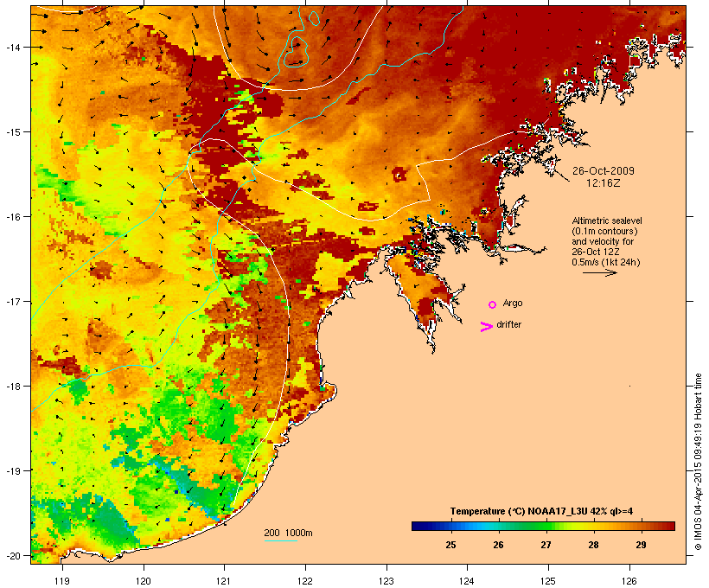This screenshot has width=709, height=588.
Task: Click the '0.5m/s (1kt 24h)' text
Action: pos(606,262)
